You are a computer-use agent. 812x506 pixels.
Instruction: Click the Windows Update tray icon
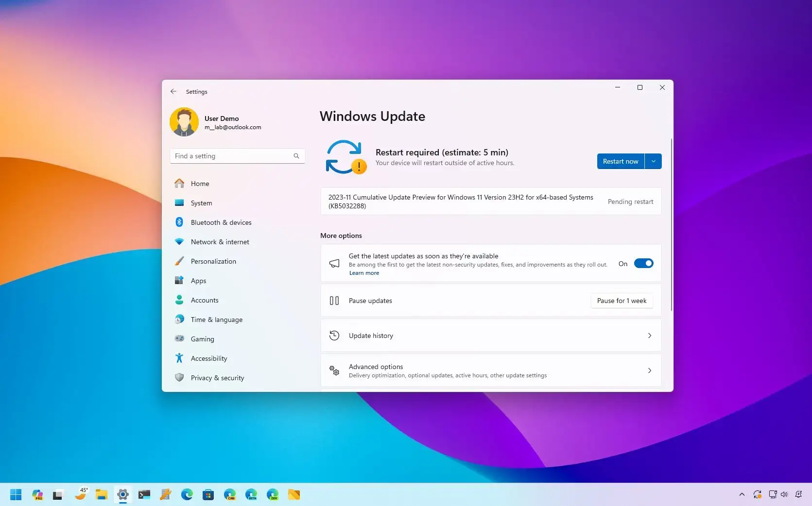point(757,494)
